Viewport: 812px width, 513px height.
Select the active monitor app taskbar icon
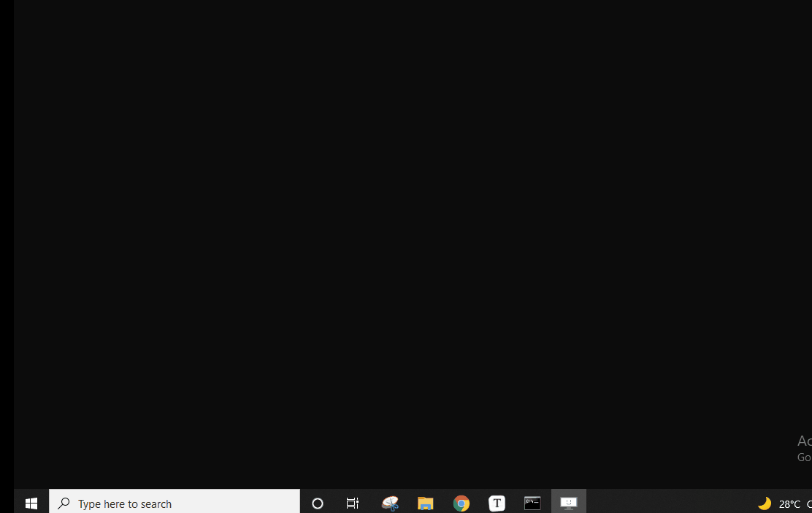[569, 503]
